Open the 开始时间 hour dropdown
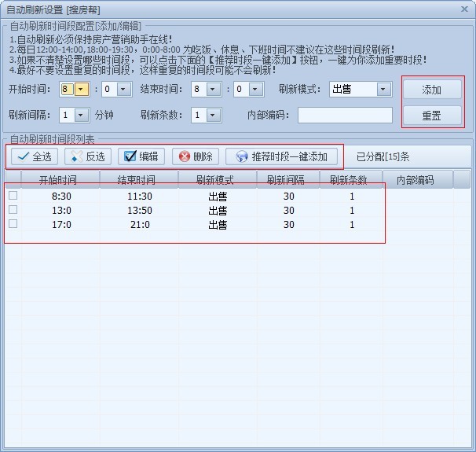Image resolution: width=476 pixels, height=452 pixels. pos(81,90)
